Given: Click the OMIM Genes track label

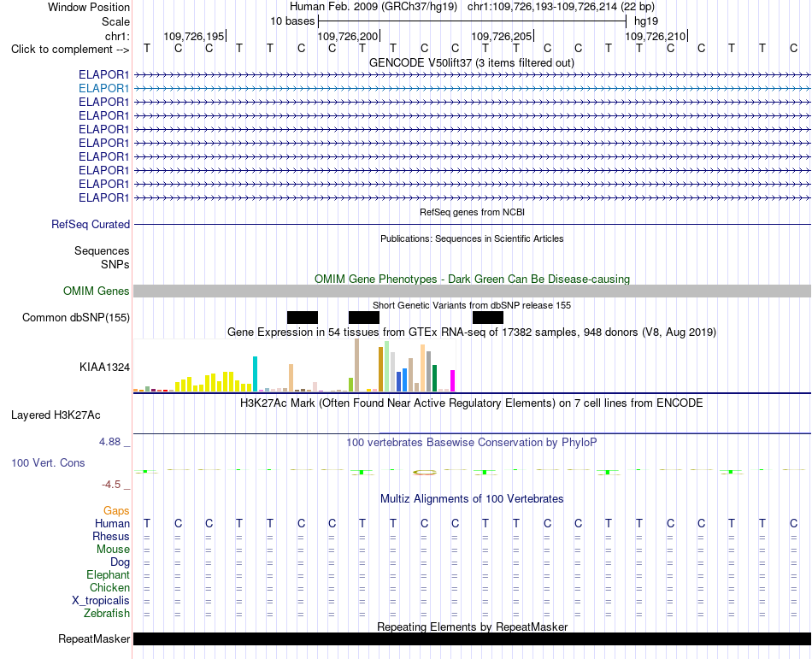Looking at the screenshot, I should point(97,291).
